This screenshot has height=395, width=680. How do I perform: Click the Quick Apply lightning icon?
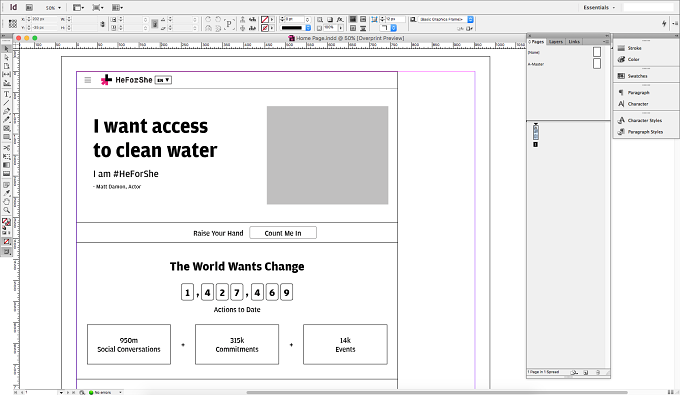click(664, 23)
